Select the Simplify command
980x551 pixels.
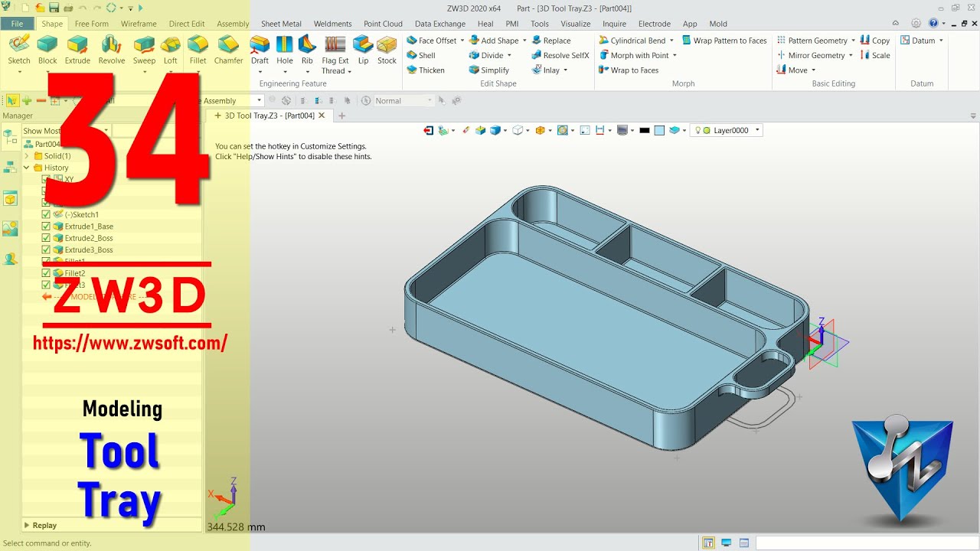coord(488,70)
